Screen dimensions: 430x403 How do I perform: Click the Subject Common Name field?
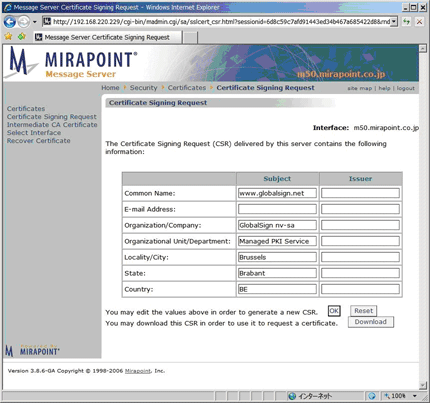pyautogui.click(x=277, y=193)
